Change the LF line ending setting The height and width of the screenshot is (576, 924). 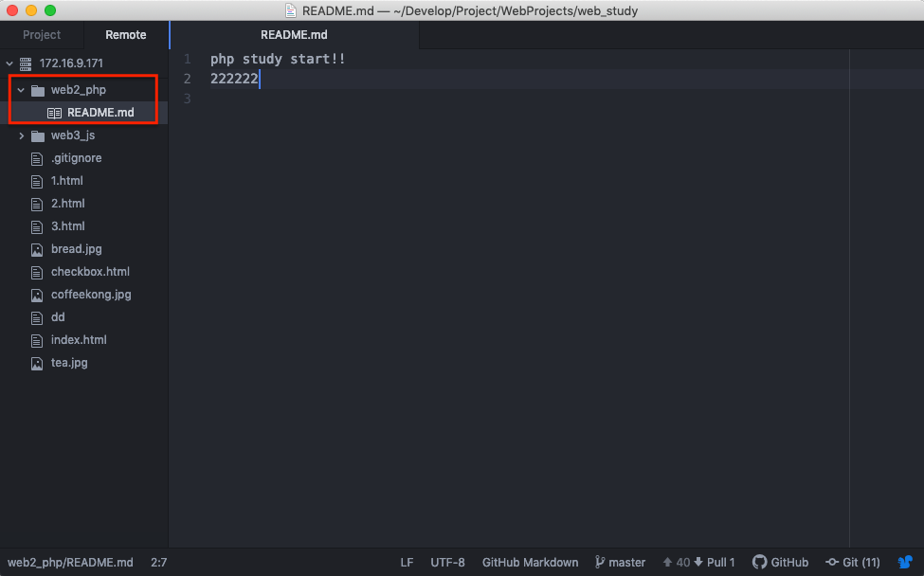coord(407,563)
